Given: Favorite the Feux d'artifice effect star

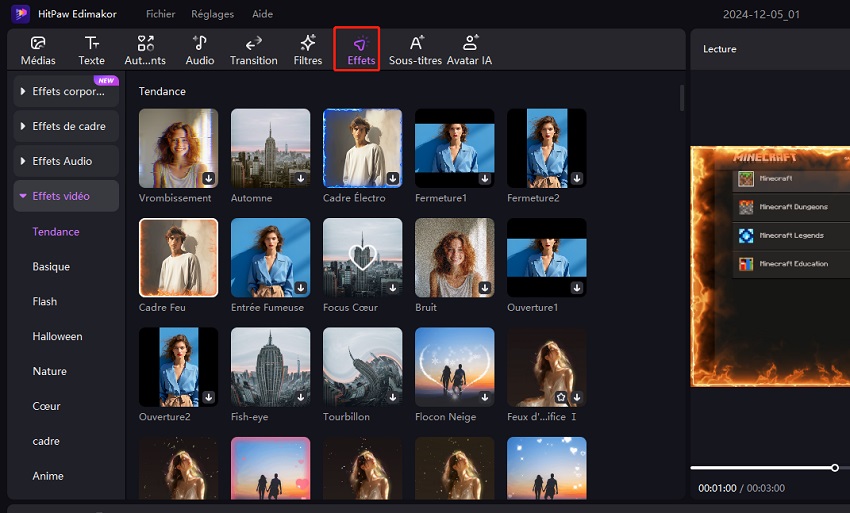Looking at the screenshot, I should click(x=561, y=397).
